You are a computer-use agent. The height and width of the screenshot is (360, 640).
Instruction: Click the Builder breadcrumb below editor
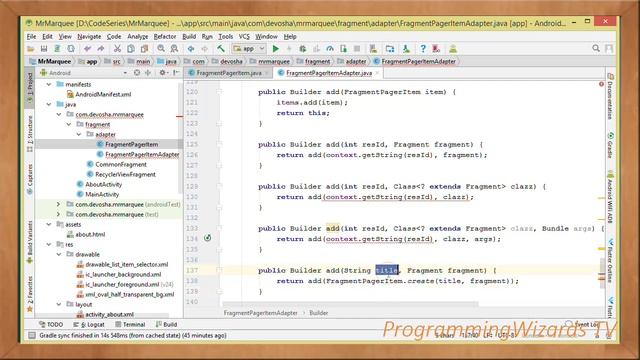(x=318, y=313)
